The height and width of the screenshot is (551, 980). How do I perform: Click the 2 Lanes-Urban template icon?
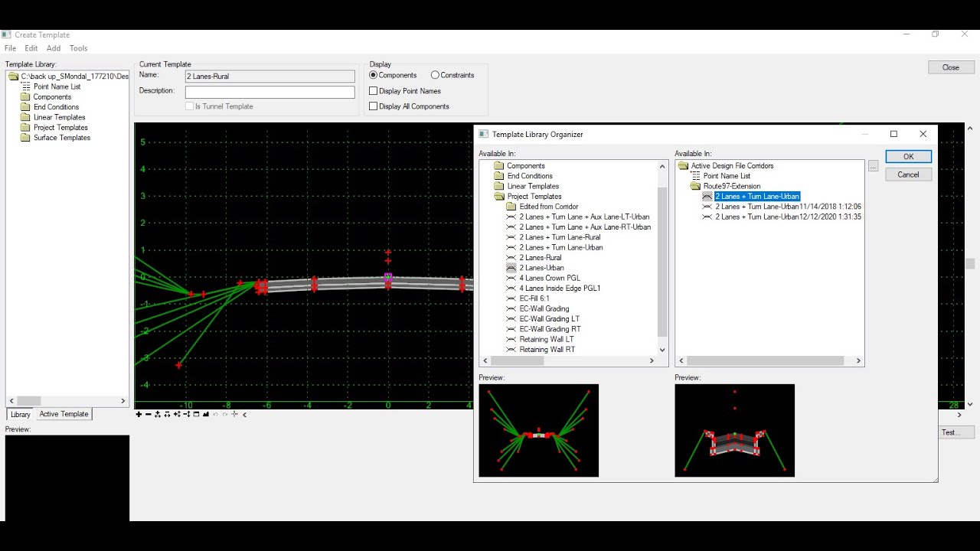[x=511, y=268]
